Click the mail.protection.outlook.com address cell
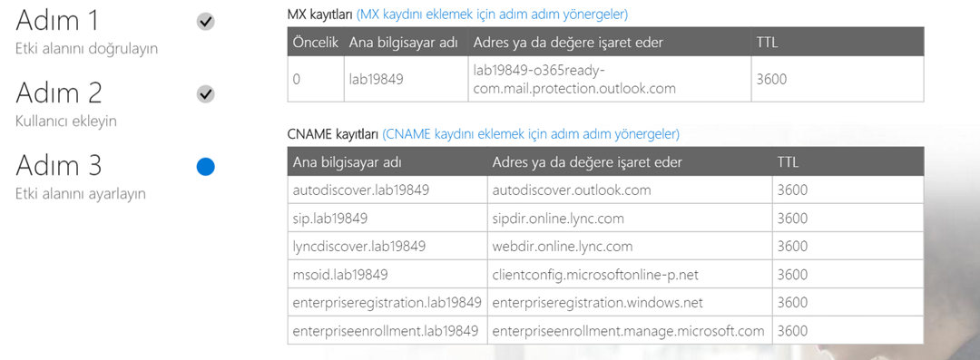The width and height of the screenshot is (980, 360). pyautogui.click(x=610, y=80)
